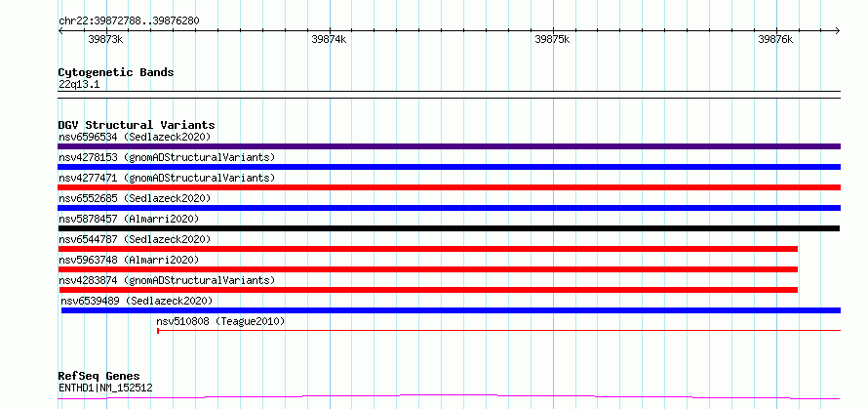Viewport: 868px width, 409px height.
Task: Open variant label nsv6544787 (Sedlazeck2020)
Action: [x=135, y=239]
